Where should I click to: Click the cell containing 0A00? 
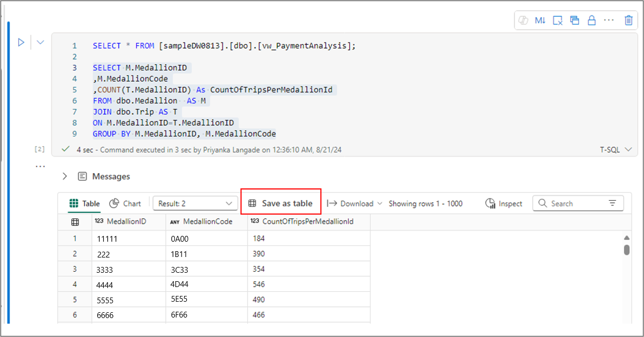206,239
